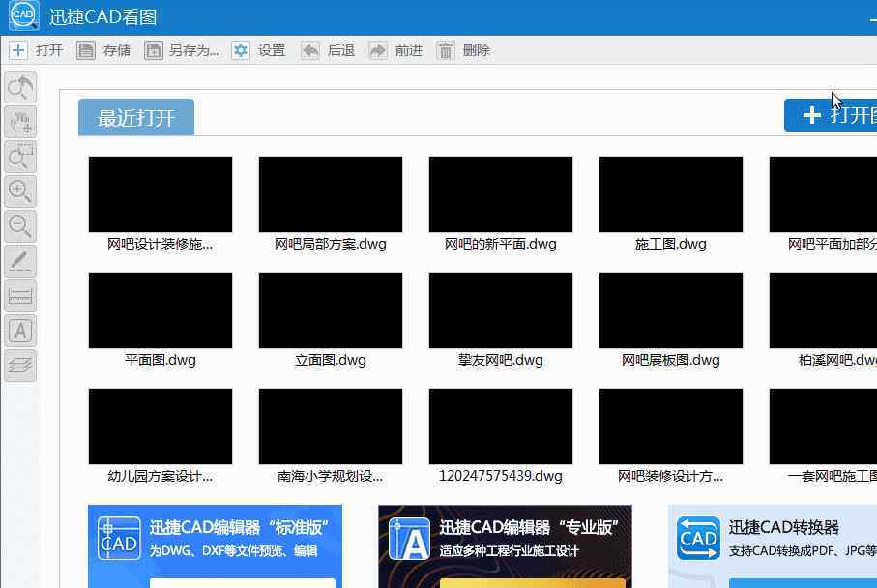Click file name text 120247575439.dwg
This screenshot has width=877, height=588.
pyautogui.click(x=501, y=476)
